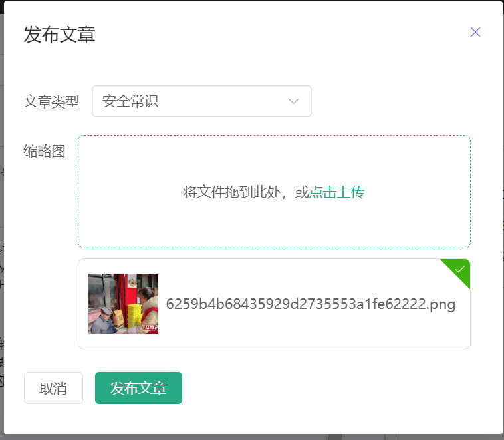Click the 文章类型 field label
The height and width of the screenshot is (440, 504).
pyautogui.click(x=51, y=101)
